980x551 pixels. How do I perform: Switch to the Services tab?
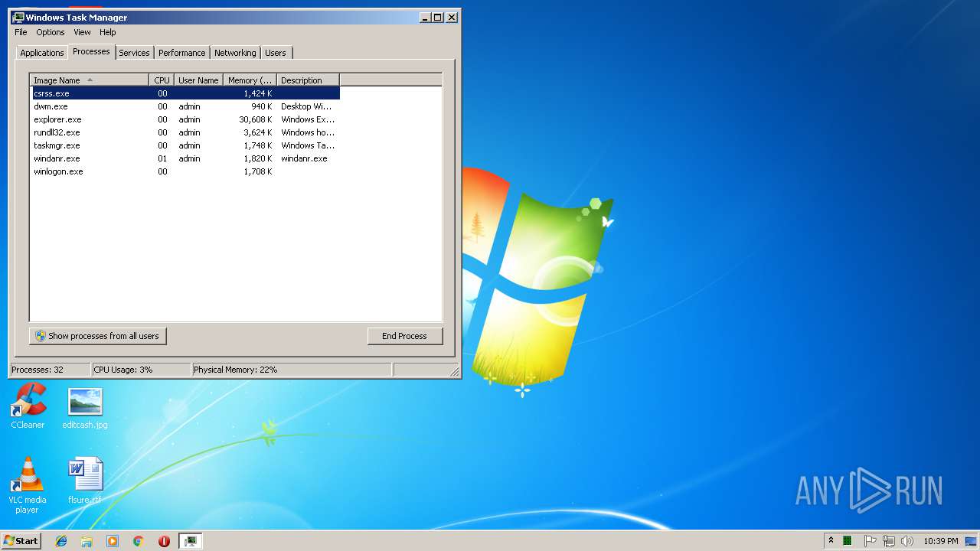pyautogui.click(x=134, y=53)
